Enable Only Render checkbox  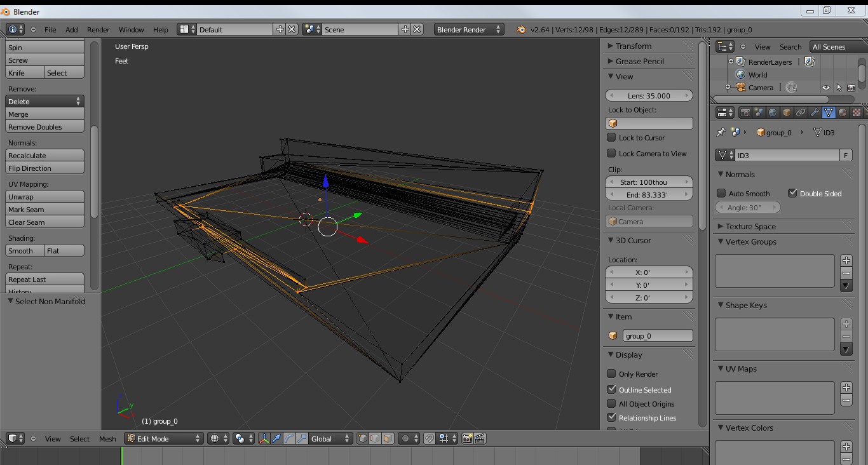(611, 374)
